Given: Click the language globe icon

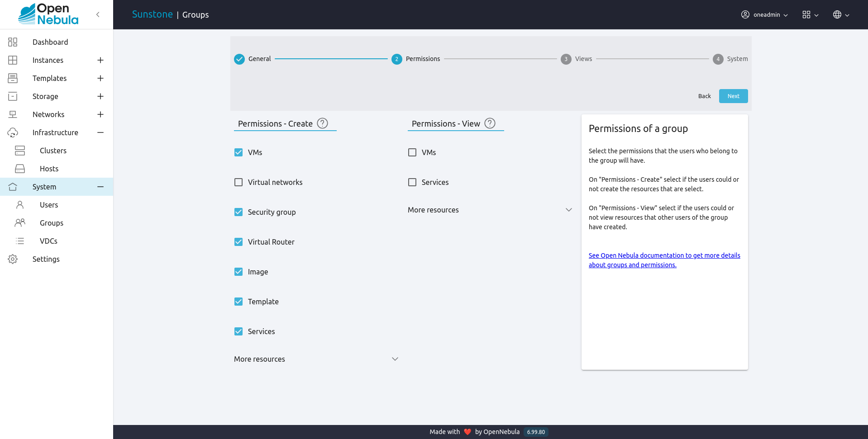Looking at the screenshot, I should (837, 14).
